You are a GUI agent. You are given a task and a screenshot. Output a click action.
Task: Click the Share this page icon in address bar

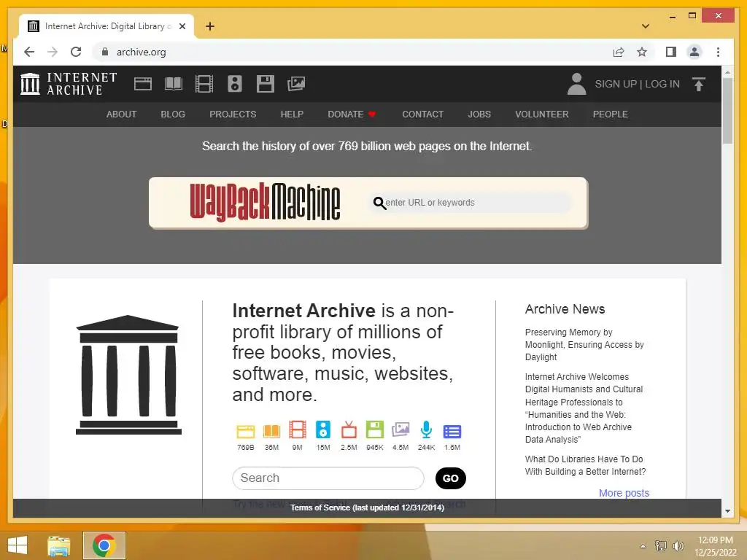(619, 52)
